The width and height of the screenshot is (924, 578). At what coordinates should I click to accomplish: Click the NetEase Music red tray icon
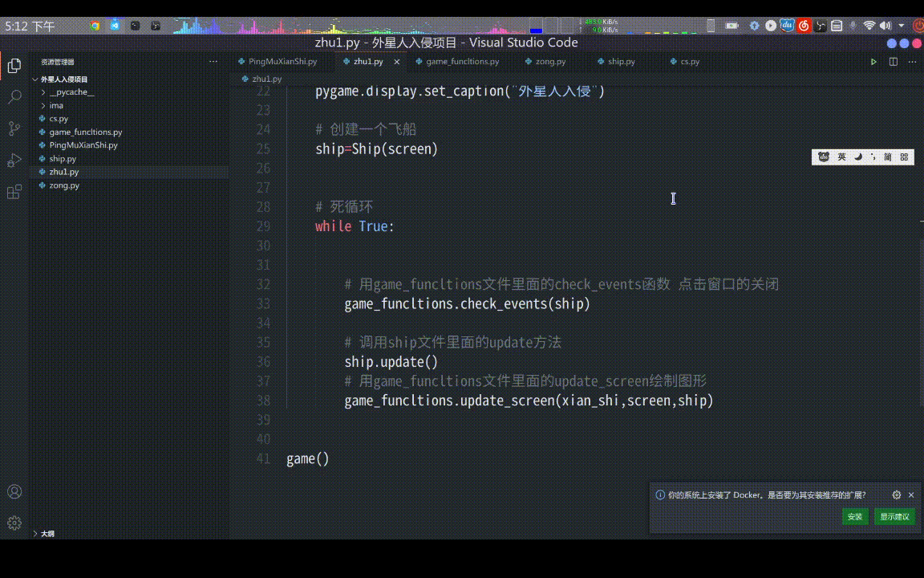(x=804, y=26)
